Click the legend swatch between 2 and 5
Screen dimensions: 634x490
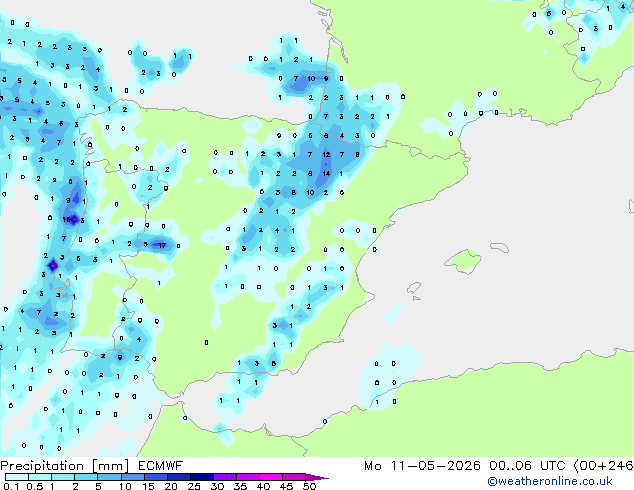87,477
